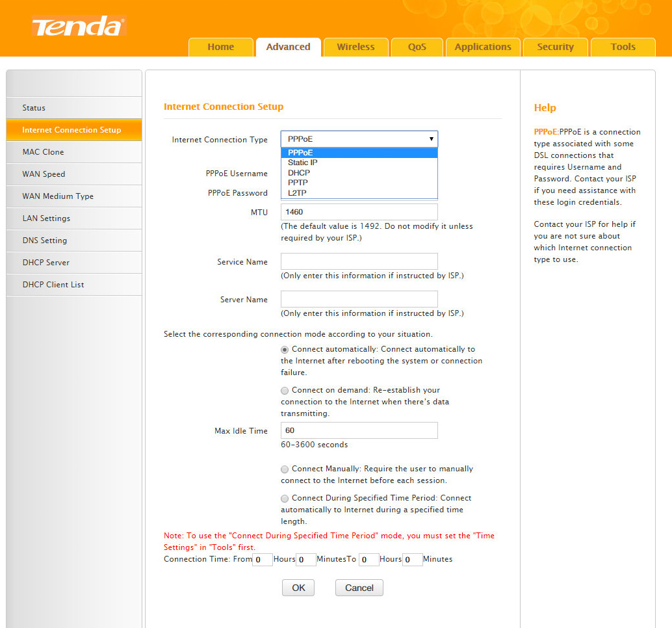Open MAC Clone settings

(74, 151)
